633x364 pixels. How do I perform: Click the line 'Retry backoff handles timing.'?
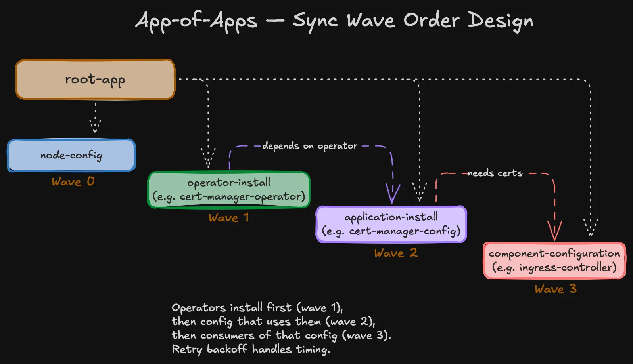(251, 349)
